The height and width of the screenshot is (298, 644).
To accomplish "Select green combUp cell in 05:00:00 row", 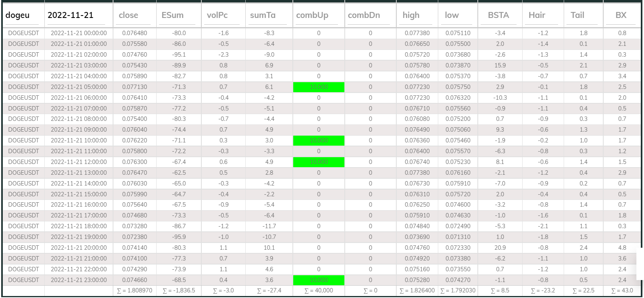I will point(319,87).
